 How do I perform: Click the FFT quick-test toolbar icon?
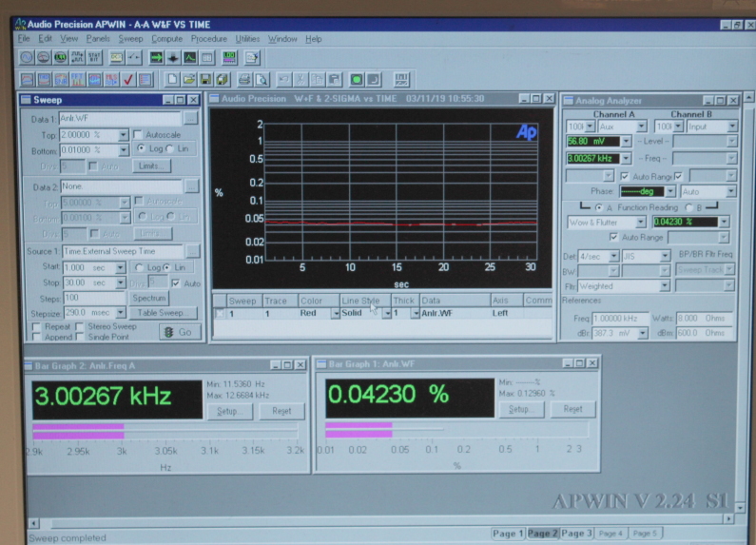click(x=78, y=79)
